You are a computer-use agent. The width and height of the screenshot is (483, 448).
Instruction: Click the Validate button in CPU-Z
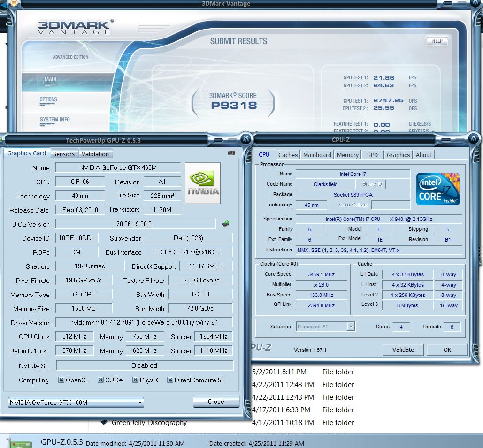[x=403, y=350]
